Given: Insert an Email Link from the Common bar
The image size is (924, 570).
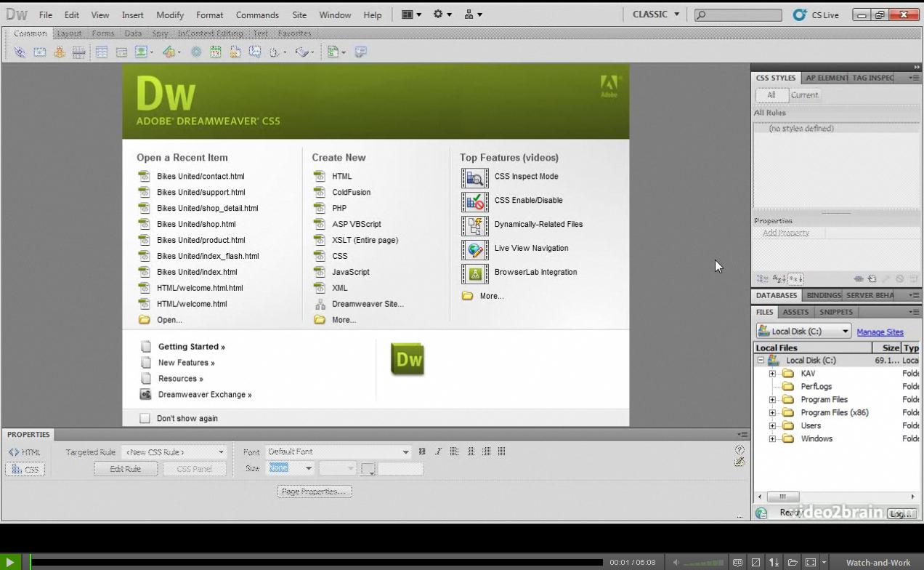Looking at the screenshot, I should [39, 52].
